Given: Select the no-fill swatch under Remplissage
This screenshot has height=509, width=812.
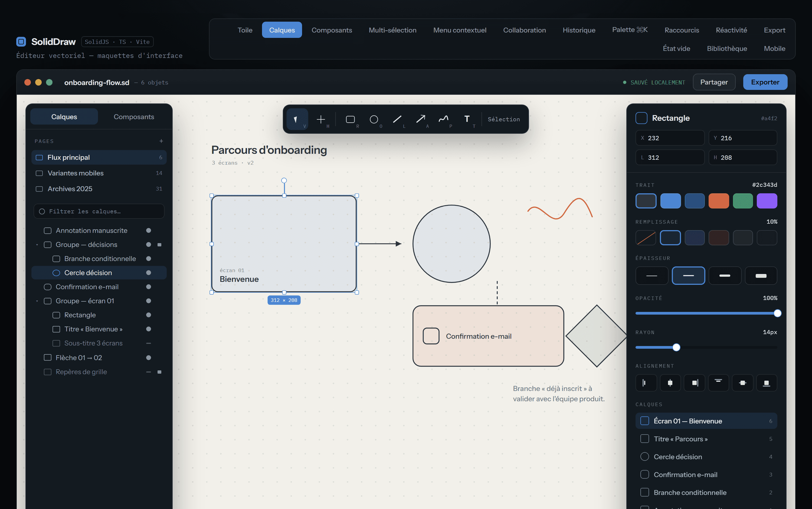Looking at the screenshot, I should [646, 238].
